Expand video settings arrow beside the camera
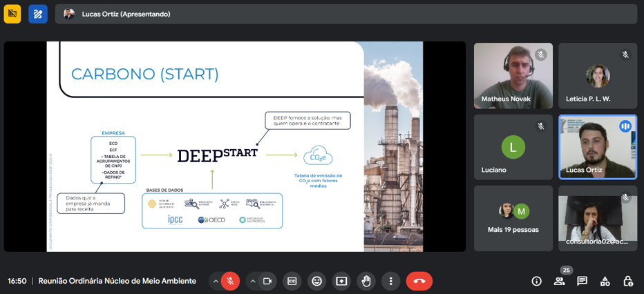Image resolution: width=644 pixels, height=294 pixels. (x=252, y=282)
